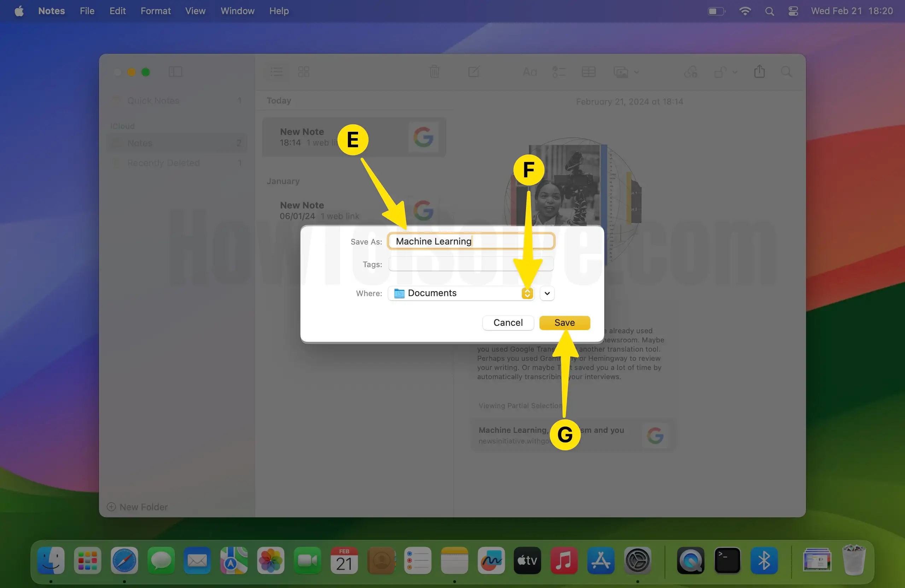Open the text format Aa icon

click(x=529, y=72)
